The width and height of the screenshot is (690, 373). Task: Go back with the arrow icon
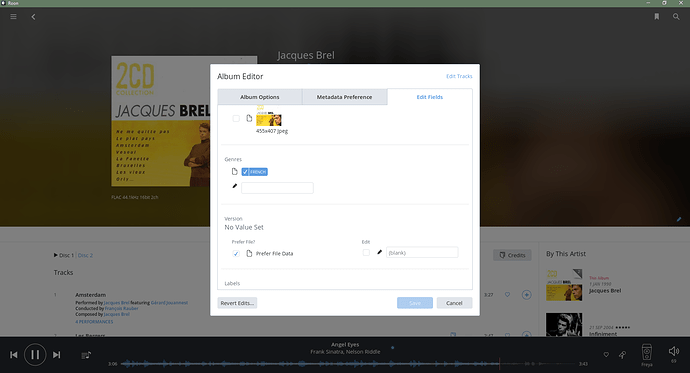point(33,17)
